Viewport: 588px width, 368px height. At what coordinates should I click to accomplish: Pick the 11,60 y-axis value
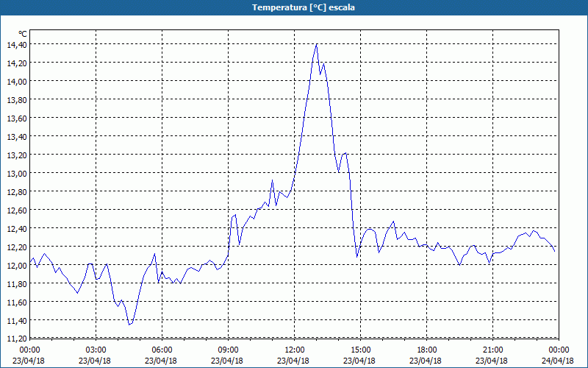[x=17, y=302]
